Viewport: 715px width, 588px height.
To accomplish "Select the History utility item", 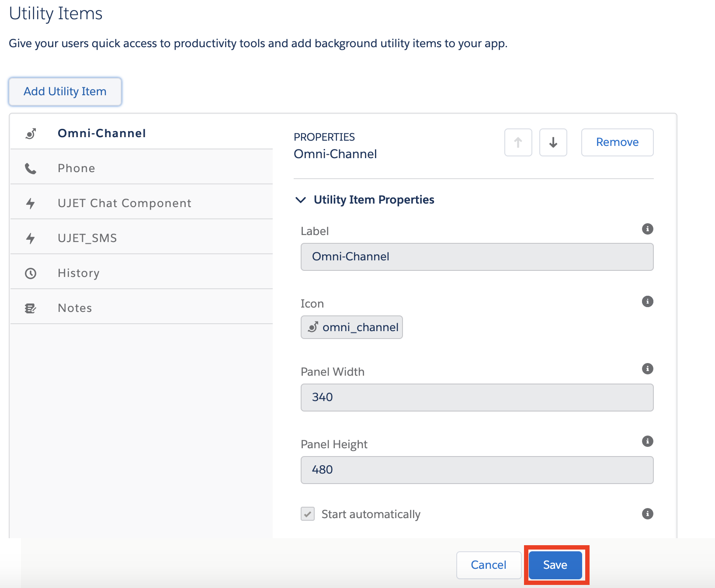I will coord(79,273).
